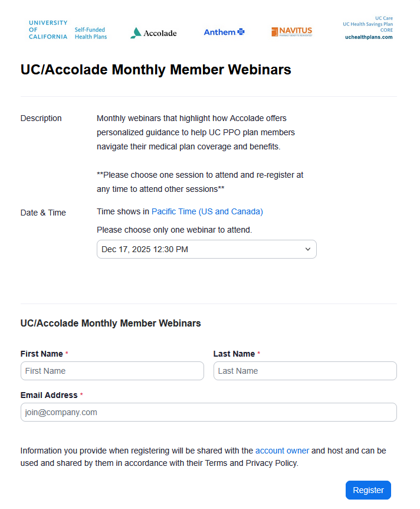Screen dimensions: 420x509
Task: Click the First Name input field
Action: tap(112, 371)
